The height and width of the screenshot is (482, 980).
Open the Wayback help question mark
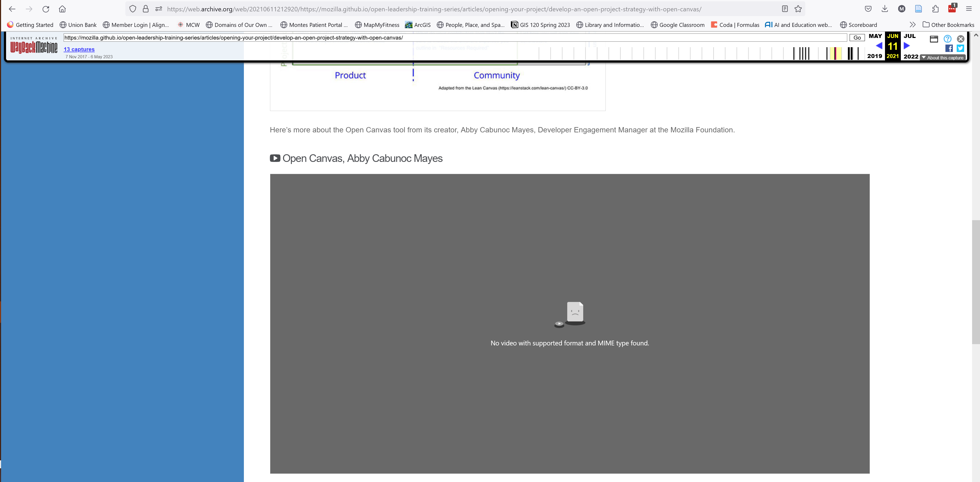tap(948, 39)
